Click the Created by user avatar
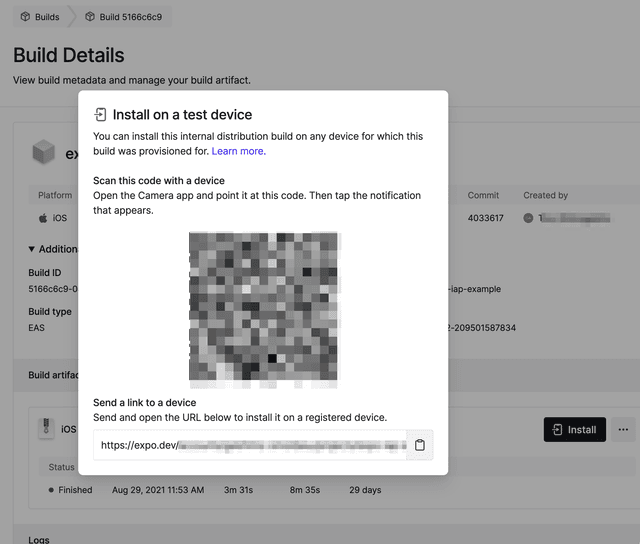The width and height of the screenshot is (640, 544). tap(529, 217)
